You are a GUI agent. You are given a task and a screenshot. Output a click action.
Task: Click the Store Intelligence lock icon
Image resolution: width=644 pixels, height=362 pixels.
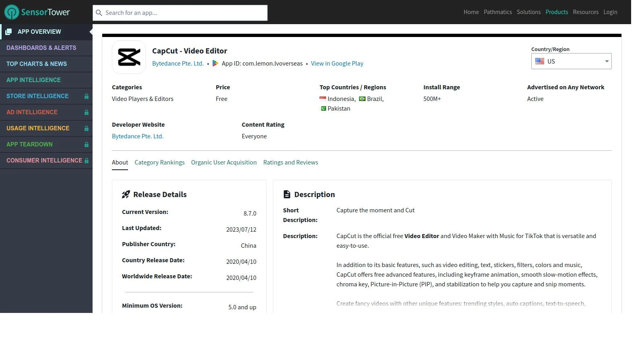(x=86, y=96)
